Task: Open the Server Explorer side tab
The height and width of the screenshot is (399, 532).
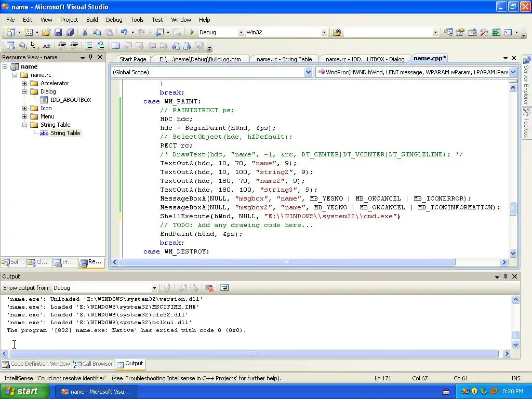Action: pos(527,81)
